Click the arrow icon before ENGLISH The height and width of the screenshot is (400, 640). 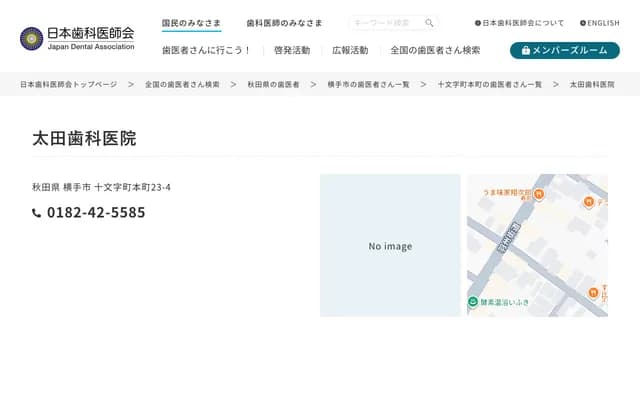coord(583,23)
